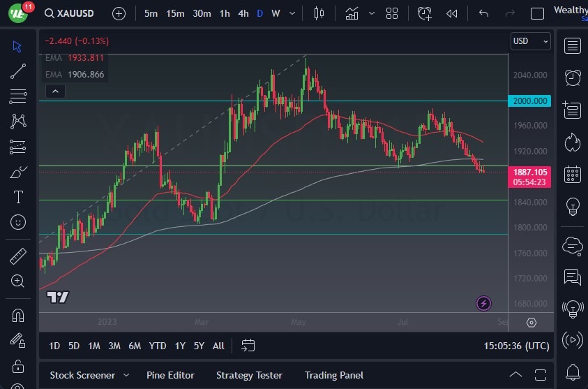Toggle stay in drawing mode pencil-lock
The height and width of the screenshot is (389, 588).
(x=18, y=340)
